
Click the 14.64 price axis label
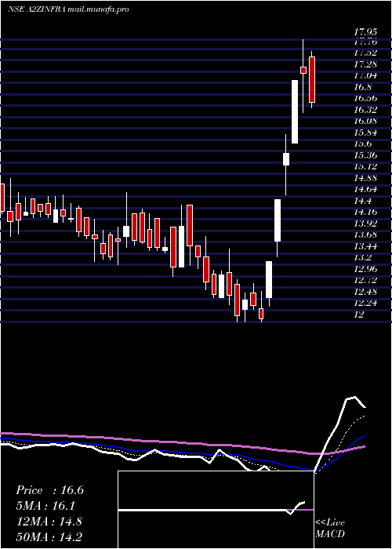(x=366, y=190)
